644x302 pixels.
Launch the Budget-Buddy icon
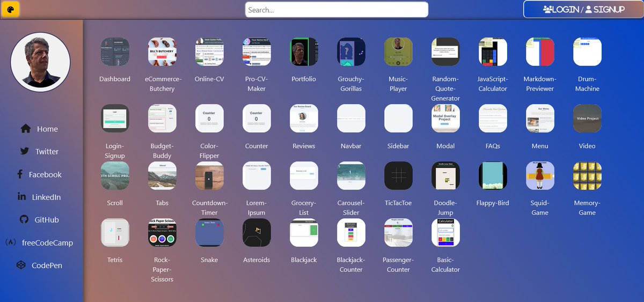pyautogui.click(x=162, y=119)
